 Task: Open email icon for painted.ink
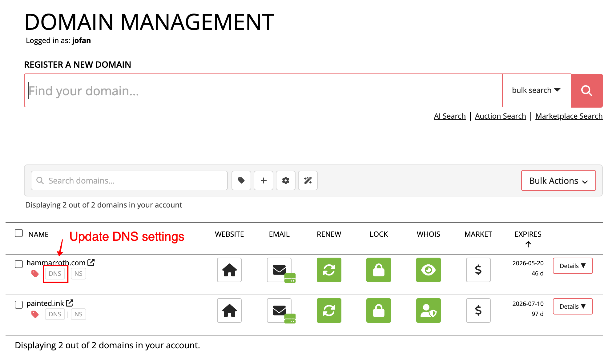279,311
